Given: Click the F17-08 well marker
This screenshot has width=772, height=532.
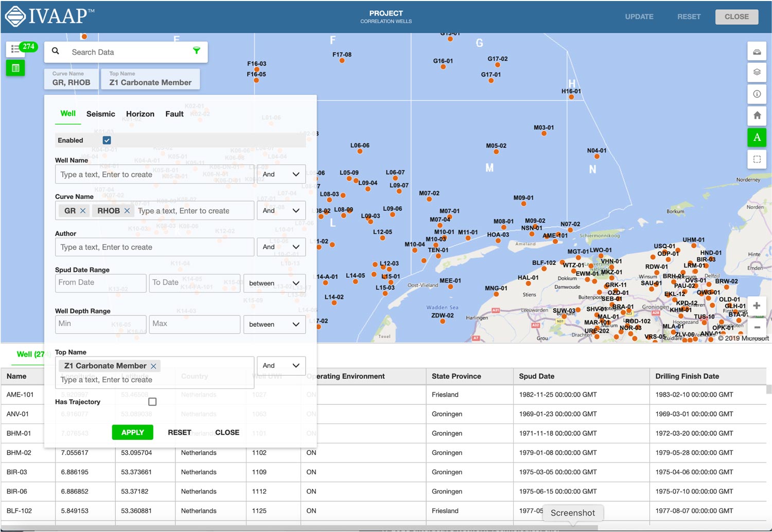Looking at the screenshot, I should 342,61.
